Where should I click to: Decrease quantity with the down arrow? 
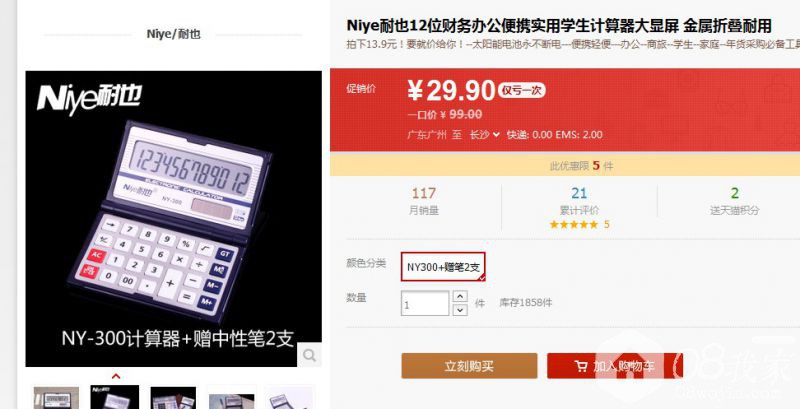[460, 310]
